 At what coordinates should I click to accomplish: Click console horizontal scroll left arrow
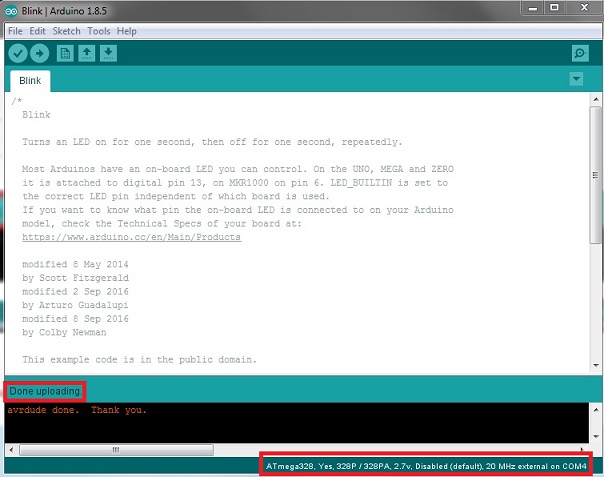[x=11, y=450]
